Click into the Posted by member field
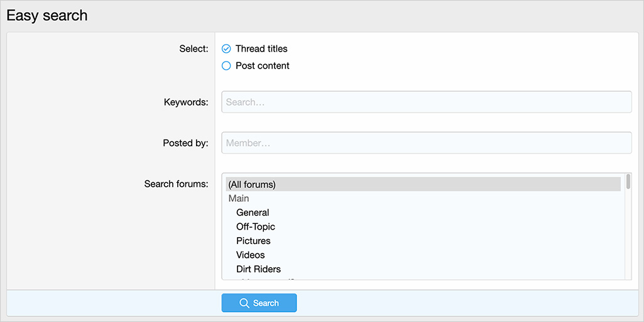644x322 pixels. pyautogui.click(x=426, y=143)
